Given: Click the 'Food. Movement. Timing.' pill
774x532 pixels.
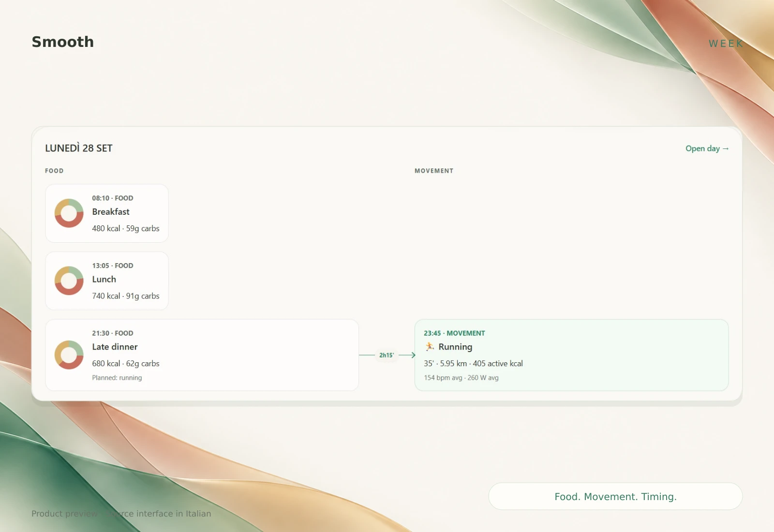Looking at the screenshot, I should click(615, 496).
